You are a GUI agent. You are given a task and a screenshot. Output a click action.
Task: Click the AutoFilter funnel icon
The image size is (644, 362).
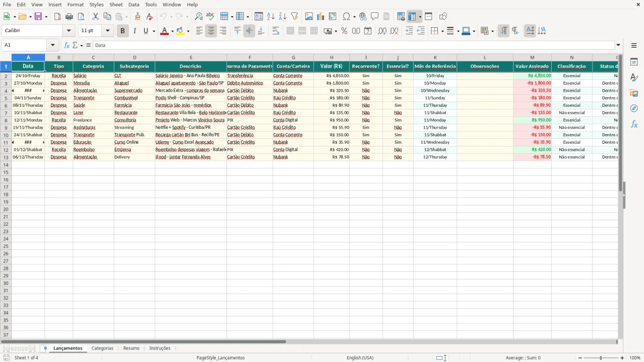pyautogui.click(x=295, y=17)
